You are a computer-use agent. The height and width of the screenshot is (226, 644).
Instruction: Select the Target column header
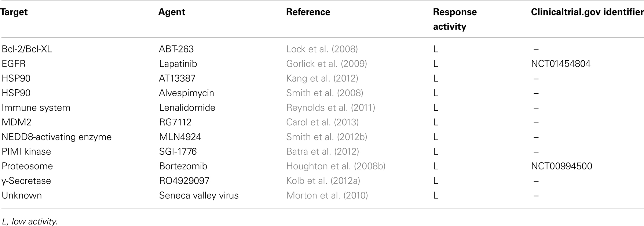pos(14,12)
